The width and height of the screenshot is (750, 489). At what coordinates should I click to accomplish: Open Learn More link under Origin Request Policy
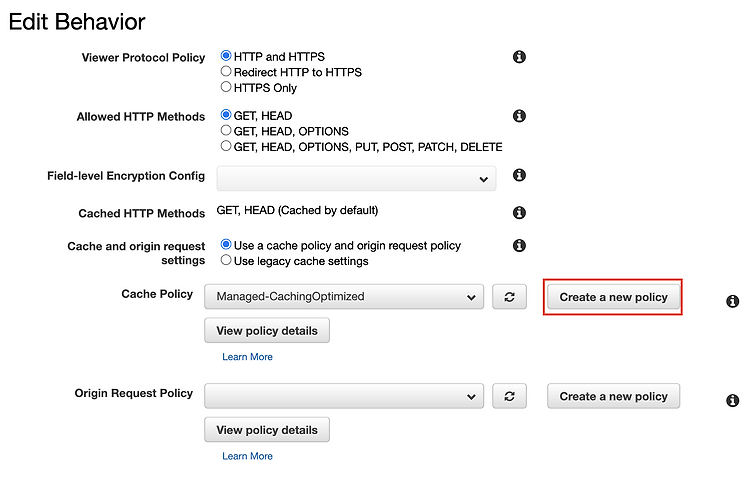pyautogui.click(x=247, y=456)
